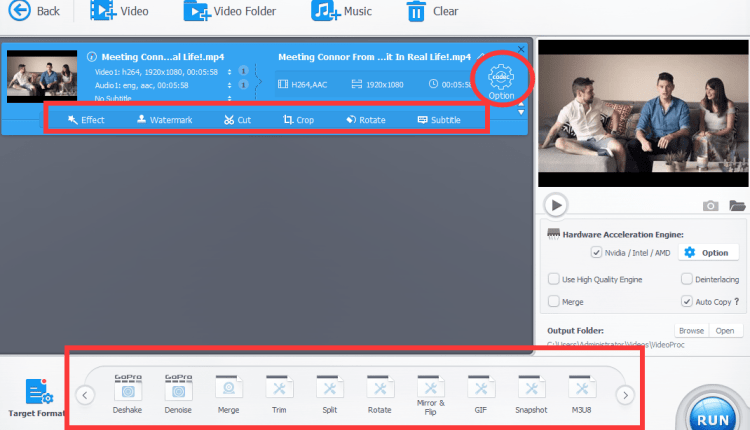Expand the Video1 track selector
This screenshot has height=430, width=750.
pyautogui.click(x=231, y=72)
